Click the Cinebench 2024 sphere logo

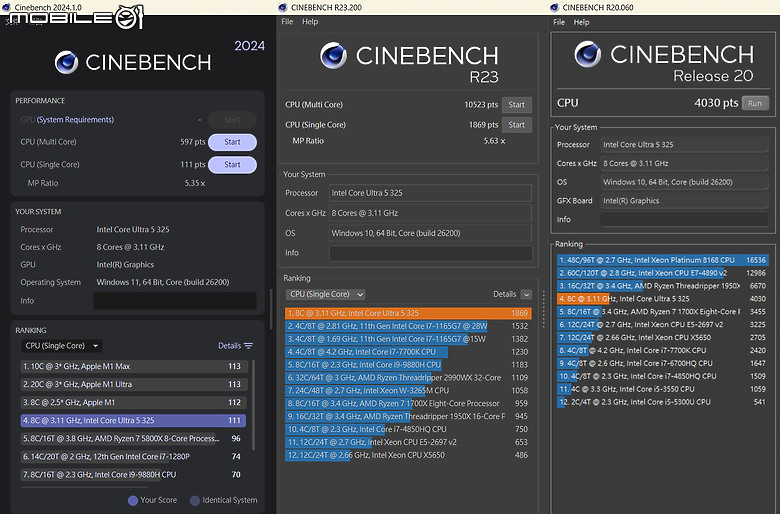67,62
